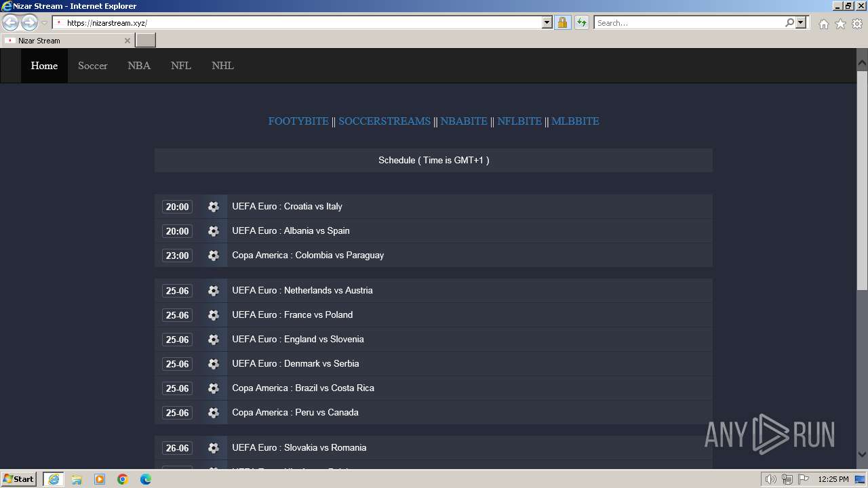Click Internet Explorer taskbar icon
Screen dimensions: 868x488
[54, 479]
